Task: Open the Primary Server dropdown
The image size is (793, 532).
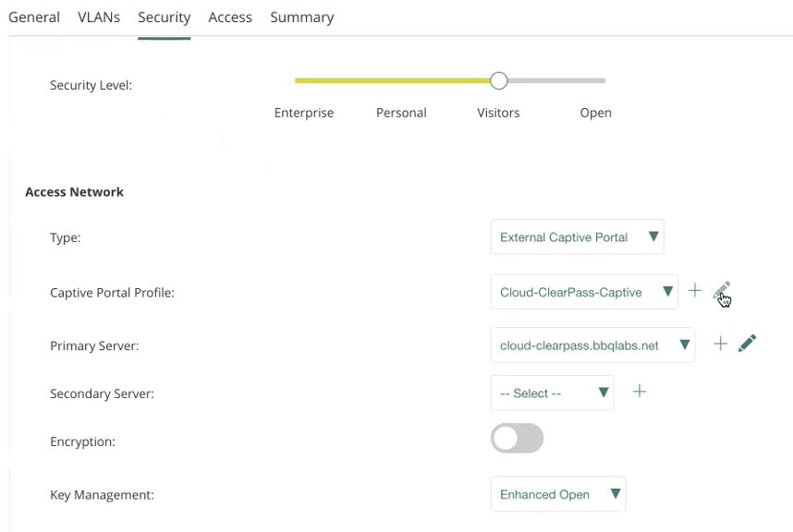Action: 592,345
